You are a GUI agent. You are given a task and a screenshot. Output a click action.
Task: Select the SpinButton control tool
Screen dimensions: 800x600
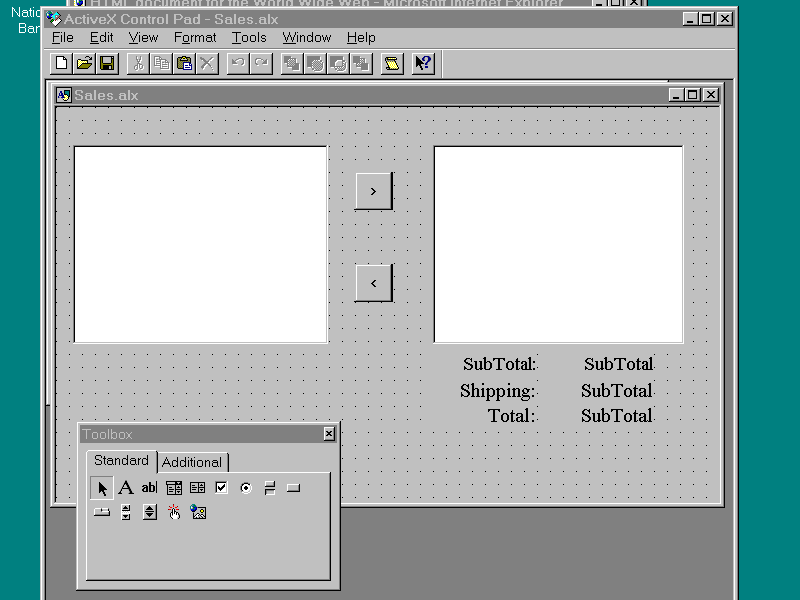(x=150, y=512)
